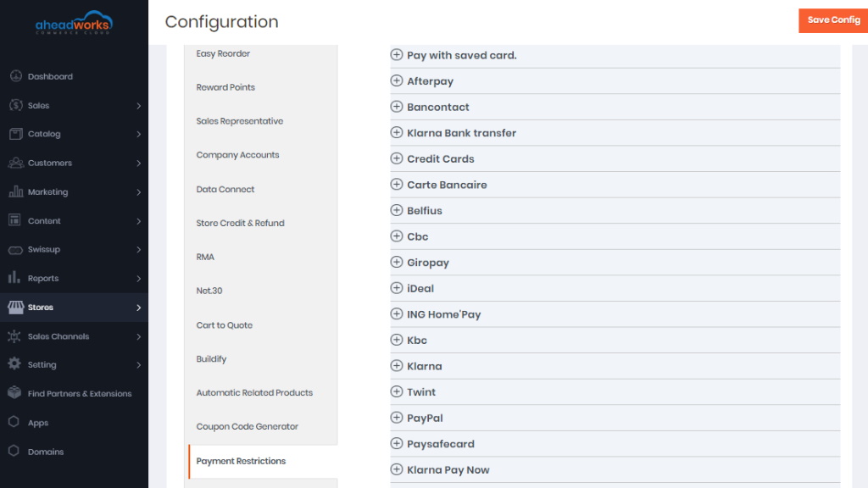This screenshot has height=488, width=868.
Task: Open the Sales Channels submenu arrow
Action: pos(138,336)
